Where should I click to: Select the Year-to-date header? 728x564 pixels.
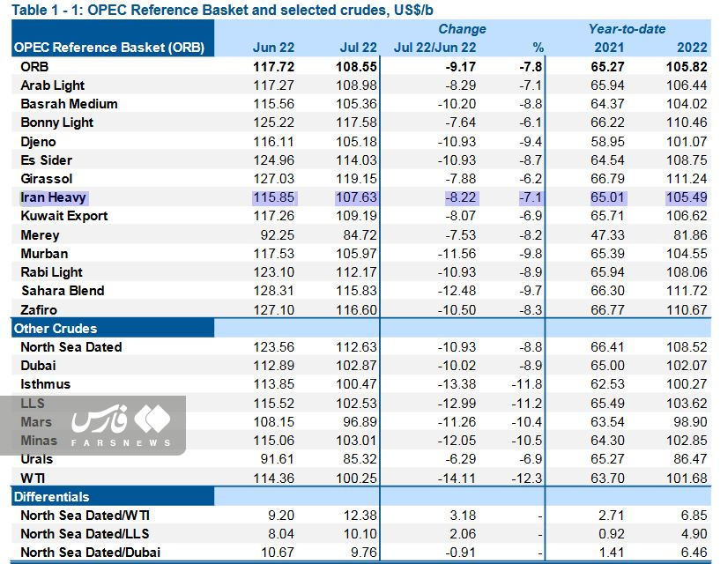[x=627, y=29]
